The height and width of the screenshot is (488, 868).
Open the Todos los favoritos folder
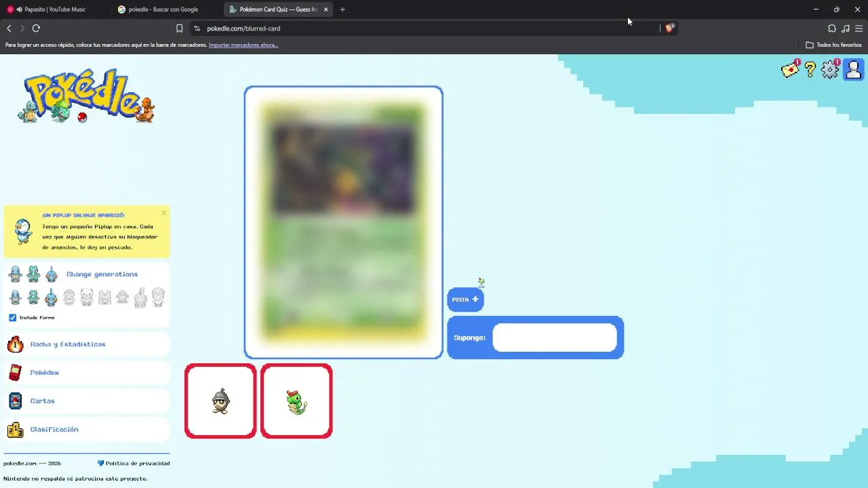tap(833, 45)
